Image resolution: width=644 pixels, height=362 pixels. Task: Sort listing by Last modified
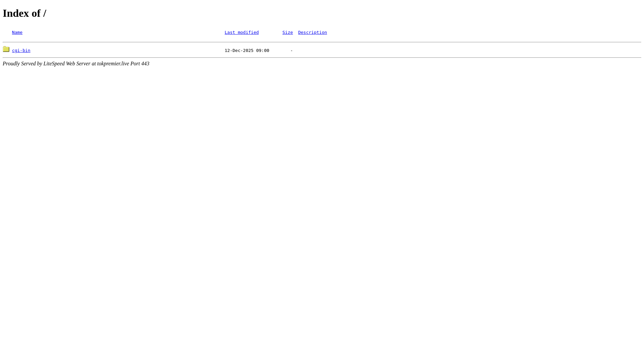tap(241, 33)
